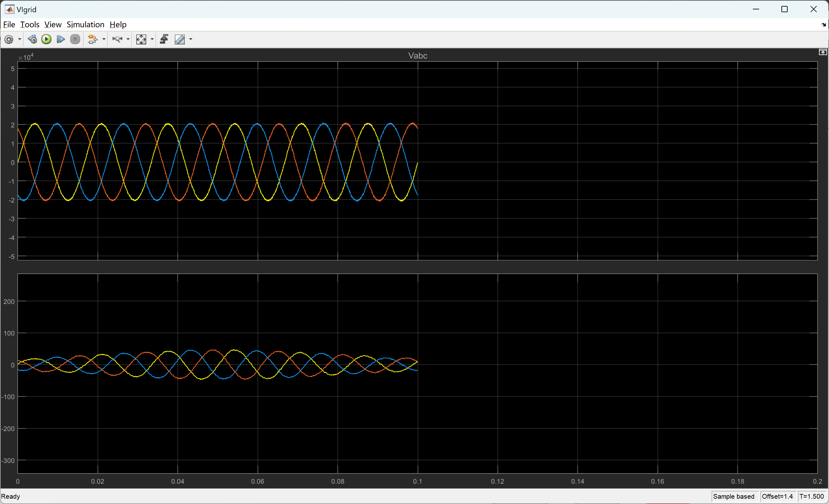Click the Ready status text
The height and width of the screenshot is (504, 829).
[x=10, y=496]
